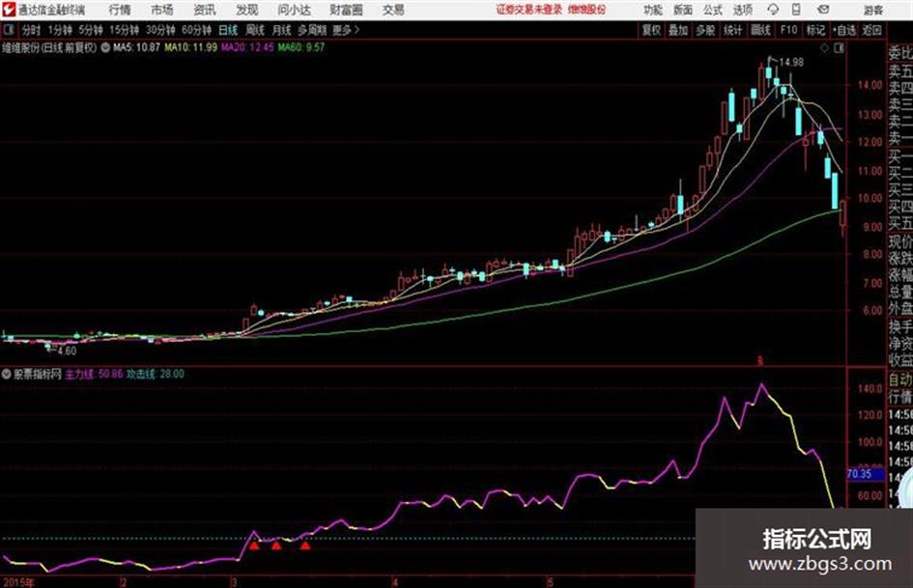Screen dimensions: 913x588
Task: Expand main chart indicator dropdown arrow
Action: click(105, 47)
